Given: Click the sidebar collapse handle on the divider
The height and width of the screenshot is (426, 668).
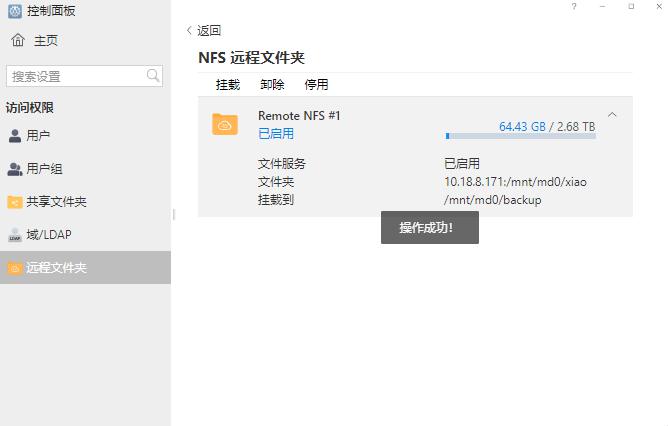Looking at the screenshot, I should (x=174, y=214).
